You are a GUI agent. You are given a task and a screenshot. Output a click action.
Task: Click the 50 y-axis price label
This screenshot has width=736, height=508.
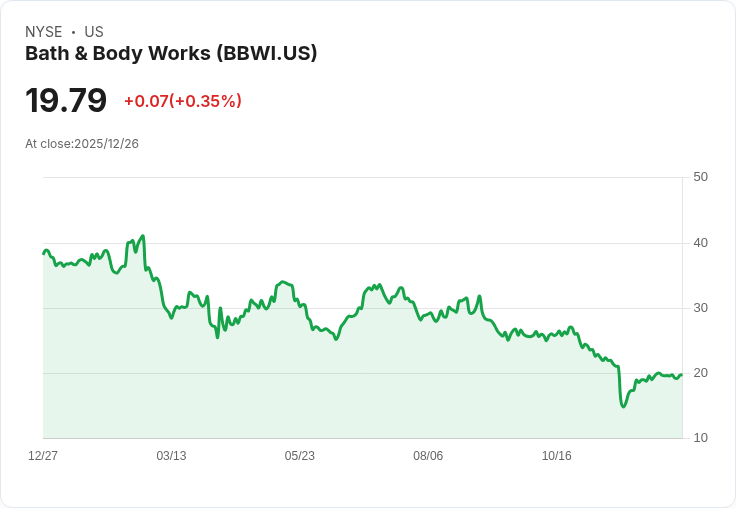tap(700, 177)
